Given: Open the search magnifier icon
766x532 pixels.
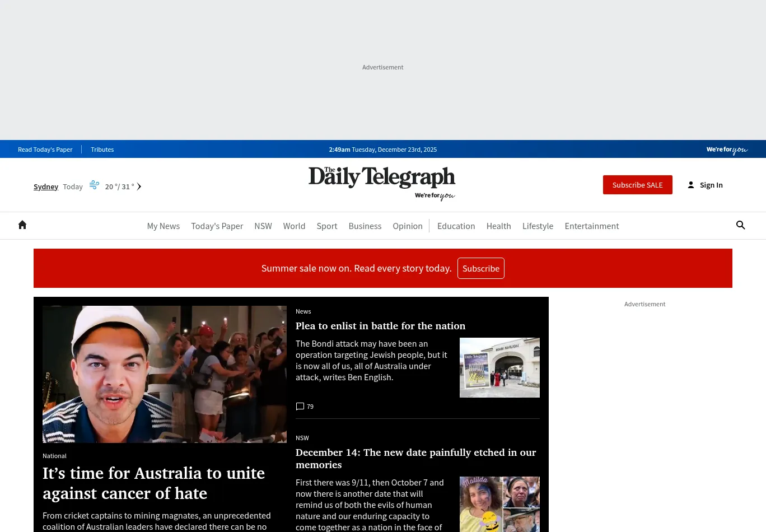Looking at the screenshot, I should pos(740,225).
